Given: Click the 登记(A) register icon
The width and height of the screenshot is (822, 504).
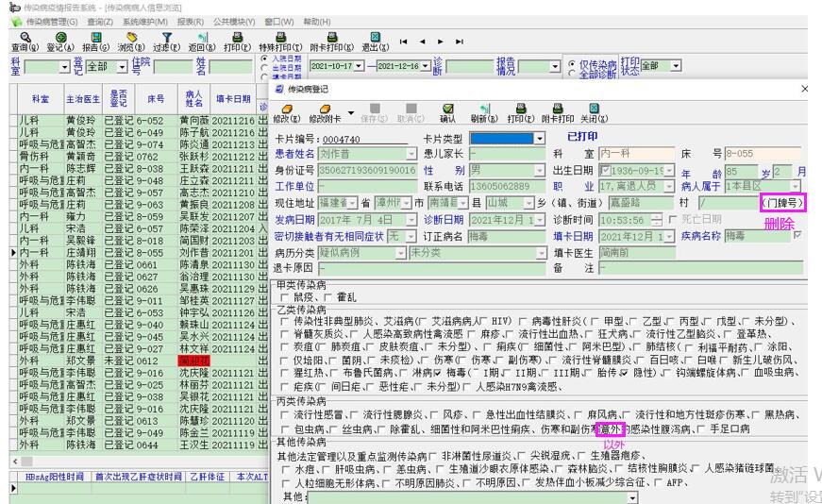Looking at the screenshot, I should [60, 37].
